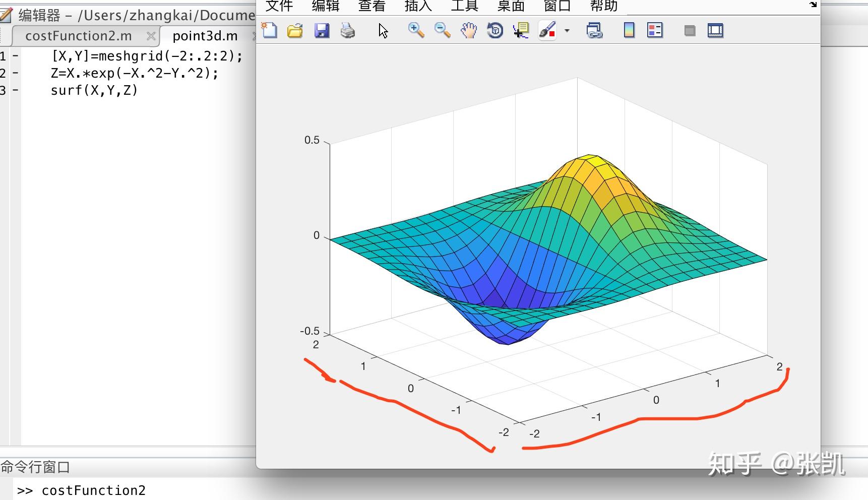Toggle Rotate 3D mode
Viewport: 868px width, 500px height.
pos(494,30)
